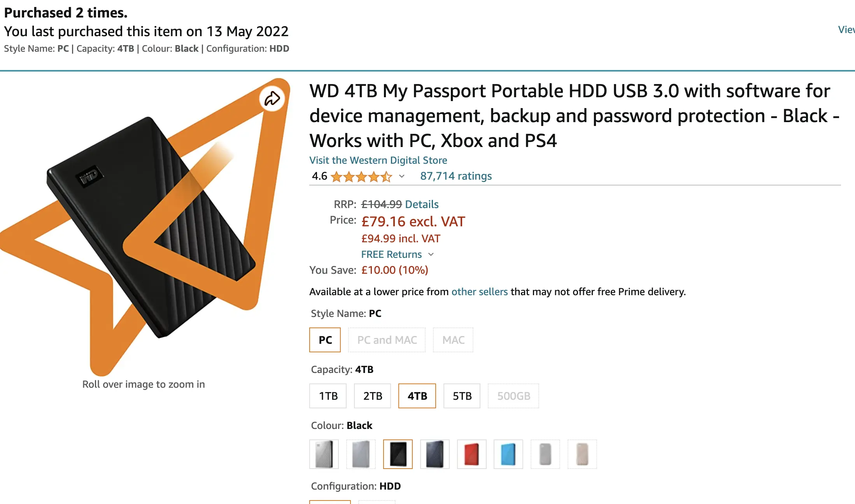This screenshot has height=504, width=855.
Task: Choose the 2TB capacity option
Action: click(x=372, y=396)
